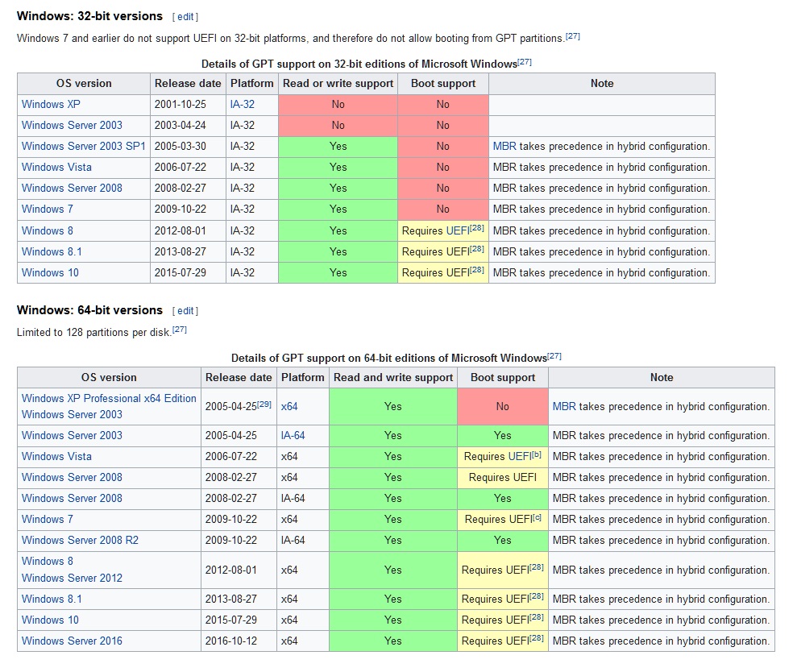Open Windows Server 2003 link under XP Professional x64
793x672 pixels.
(x=72, y=415)
